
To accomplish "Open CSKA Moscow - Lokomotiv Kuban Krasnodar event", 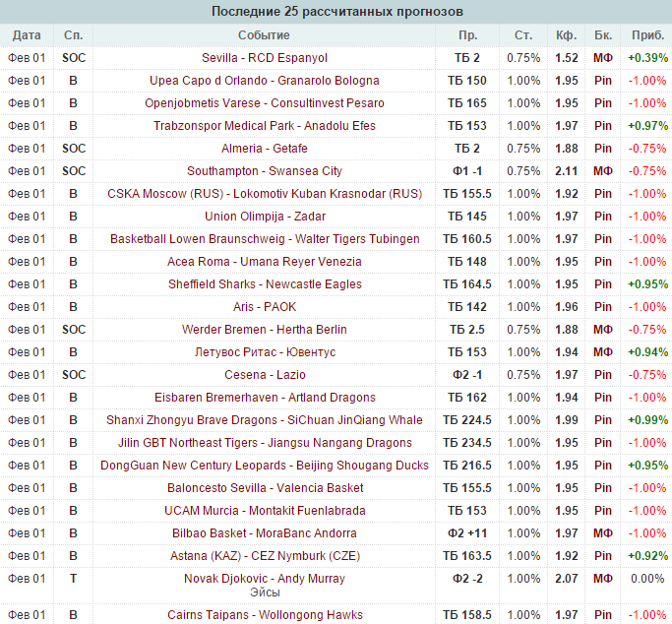I will click(x=265, y=194).
